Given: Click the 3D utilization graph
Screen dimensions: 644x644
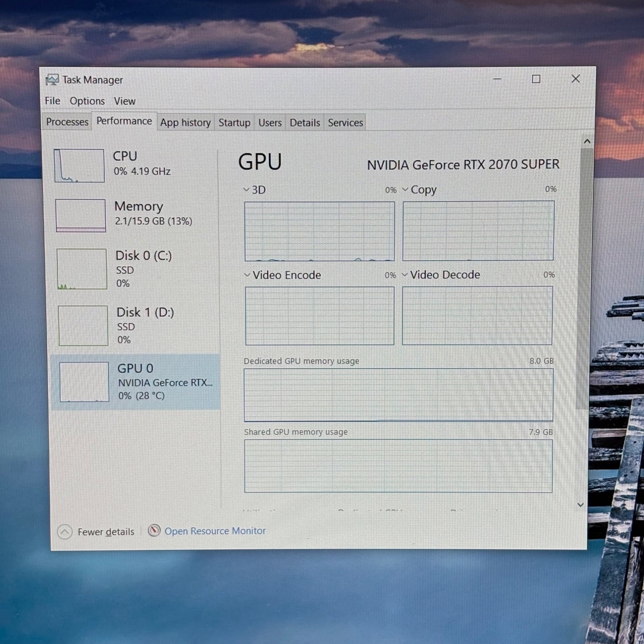Looking at the screenshot, I should point(320,231).
